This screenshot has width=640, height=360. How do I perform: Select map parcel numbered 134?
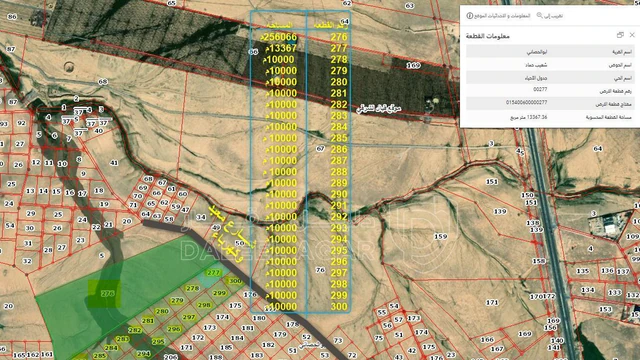588,290
